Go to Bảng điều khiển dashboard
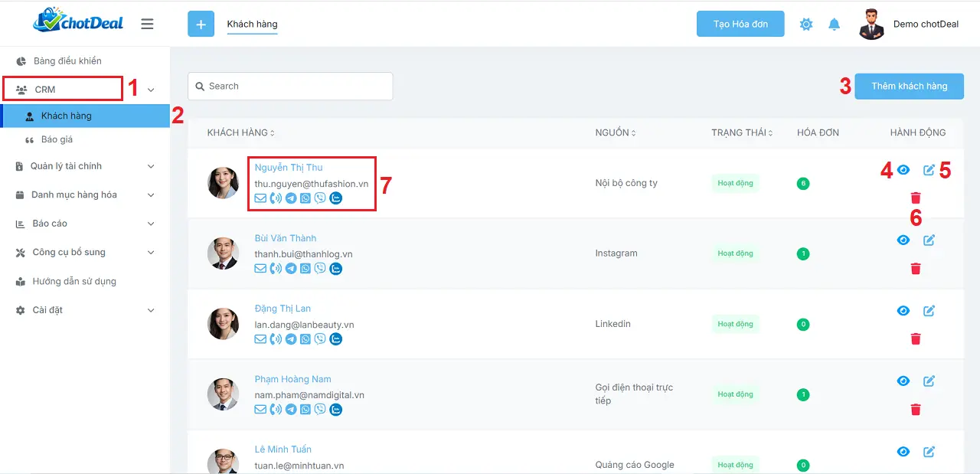The image size is (980, 474). coord(67,61)
